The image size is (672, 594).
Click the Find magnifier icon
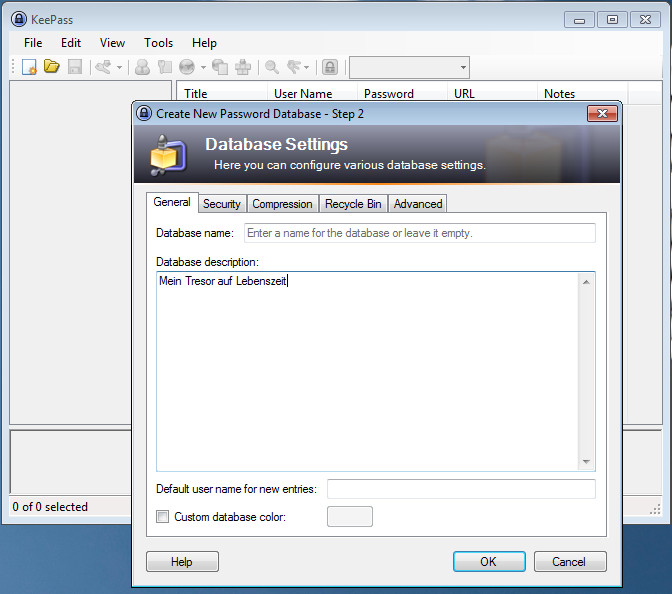272,67
